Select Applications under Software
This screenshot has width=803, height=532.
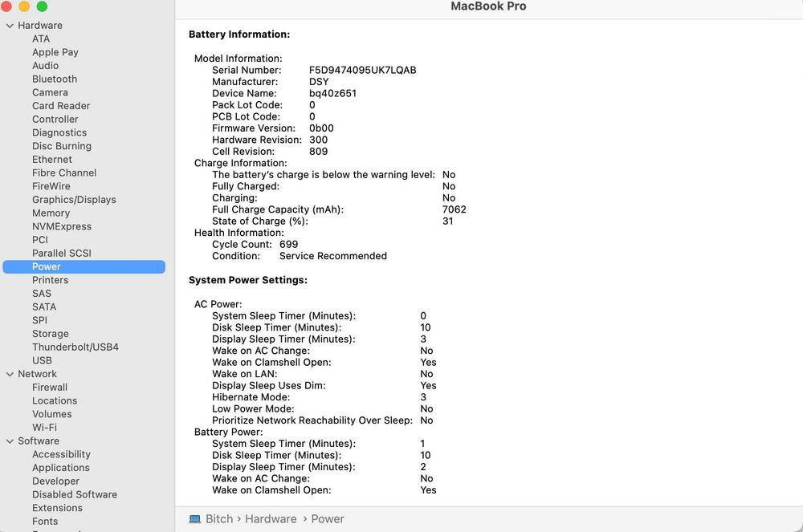pos(61,468)
